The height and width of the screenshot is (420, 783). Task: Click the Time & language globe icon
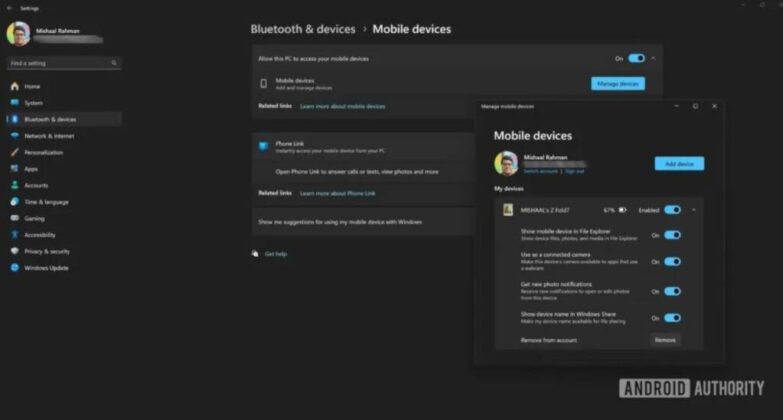(x=14, y=202)
